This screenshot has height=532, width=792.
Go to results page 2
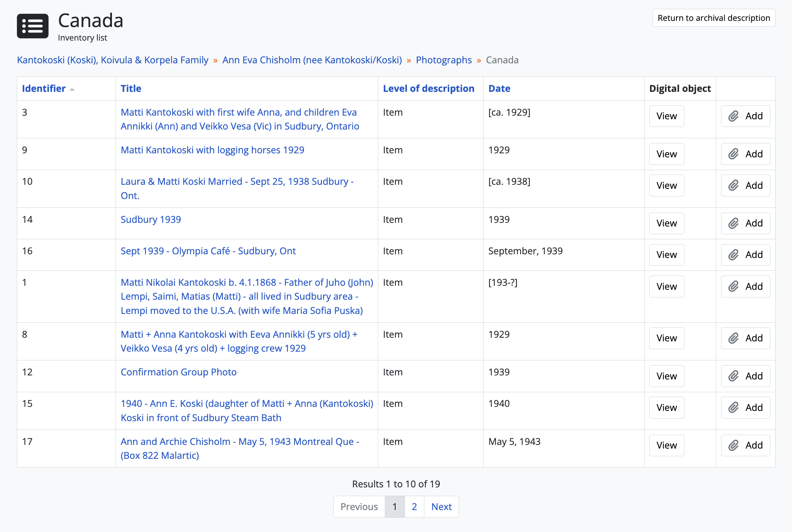tap(414, 507)
